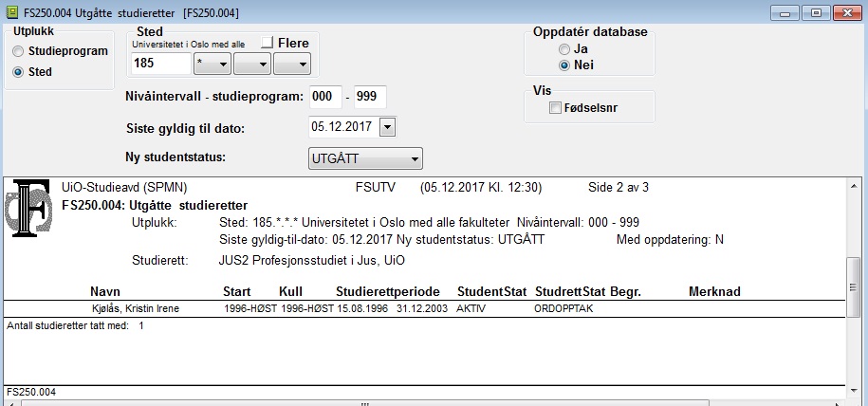Choose Nei under Oppdatér database

click(x=564, y=65)
